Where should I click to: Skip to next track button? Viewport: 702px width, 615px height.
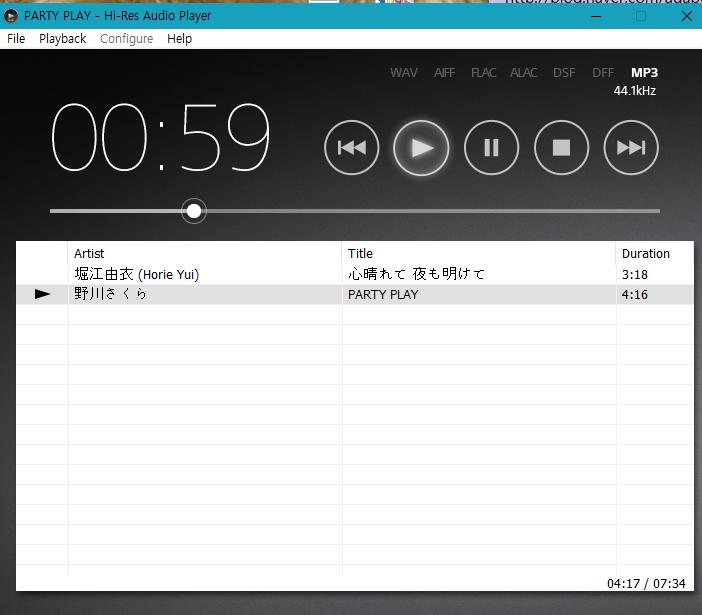[x=631, y=148]
